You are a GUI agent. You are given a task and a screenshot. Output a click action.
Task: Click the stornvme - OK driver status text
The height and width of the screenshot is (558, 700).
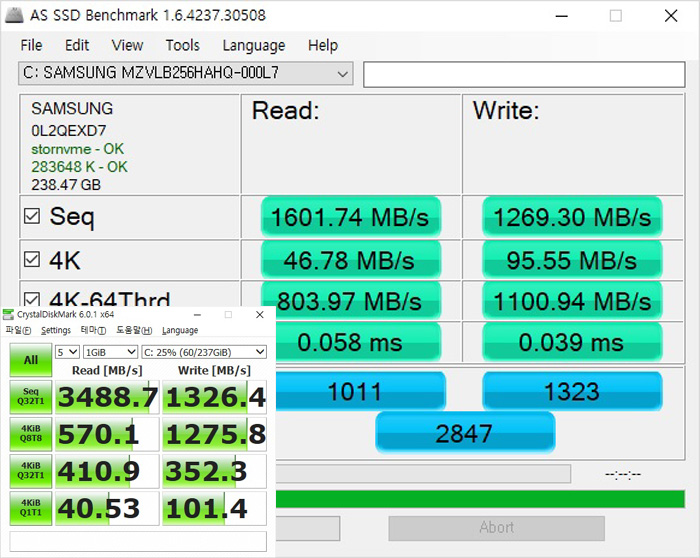77,149
